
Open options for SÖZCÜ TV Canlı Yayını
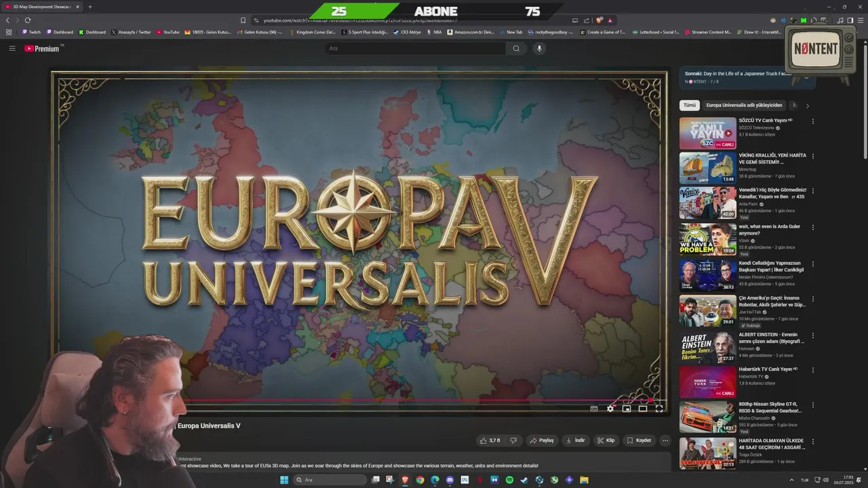[x=813, y=121]
